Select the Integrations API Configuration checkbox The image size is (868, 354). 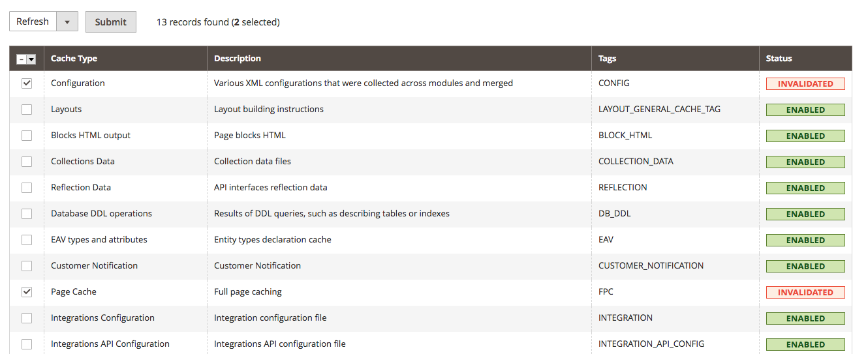pos(27,344)
